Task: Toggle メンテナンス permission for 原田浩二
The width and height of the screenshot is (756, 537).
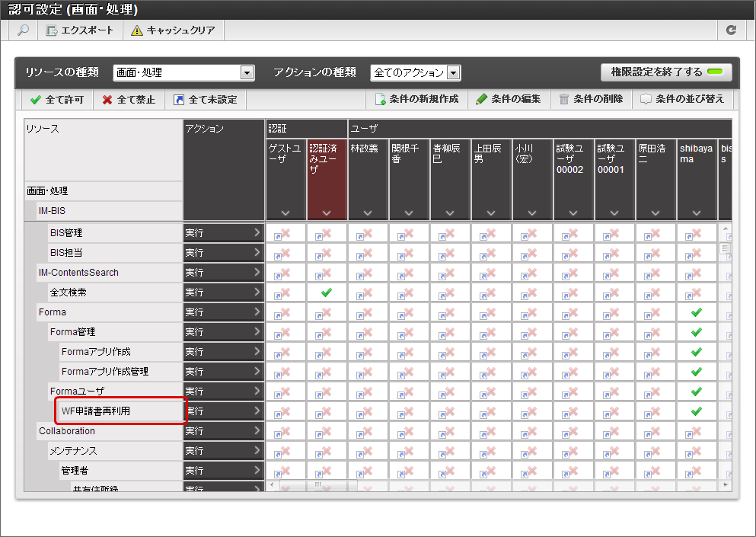Action: pos(656,451)
